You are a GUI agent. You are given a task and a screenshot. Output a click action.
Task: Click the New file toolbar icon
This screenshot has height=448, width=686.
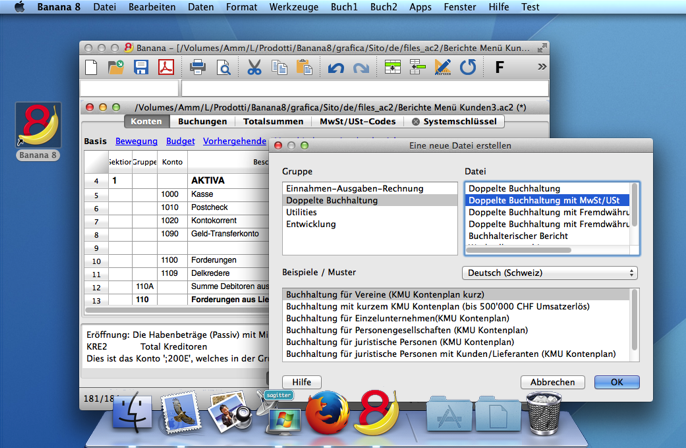pos(91,67)
